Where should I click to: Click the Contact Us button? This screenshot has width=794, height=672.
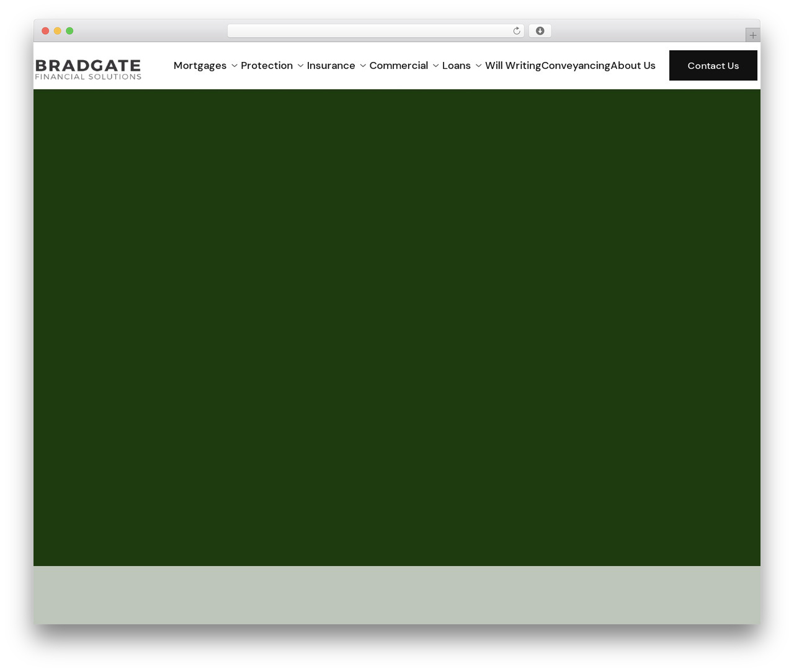tap(713, 66)
